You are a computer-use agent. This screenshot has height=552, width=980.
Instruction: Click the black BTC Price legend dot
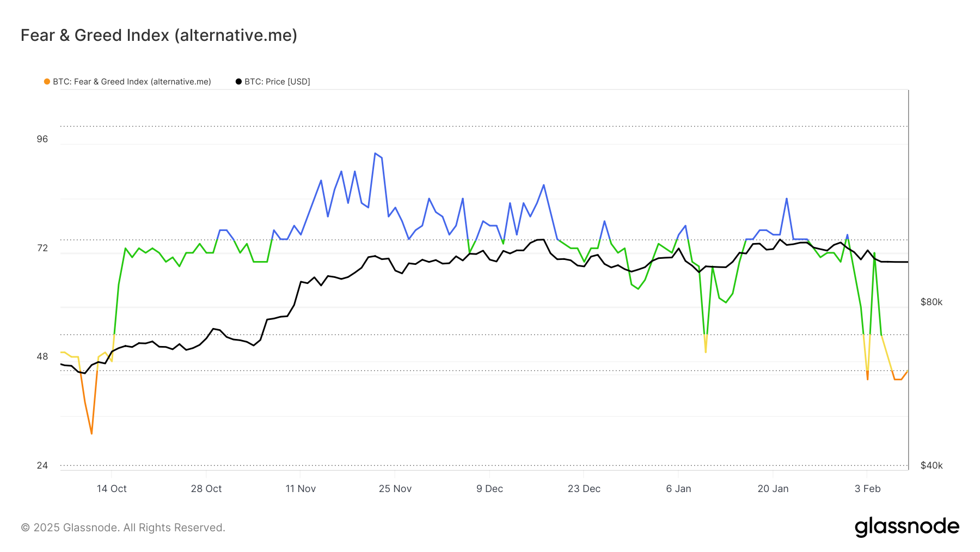pos(238,82)
